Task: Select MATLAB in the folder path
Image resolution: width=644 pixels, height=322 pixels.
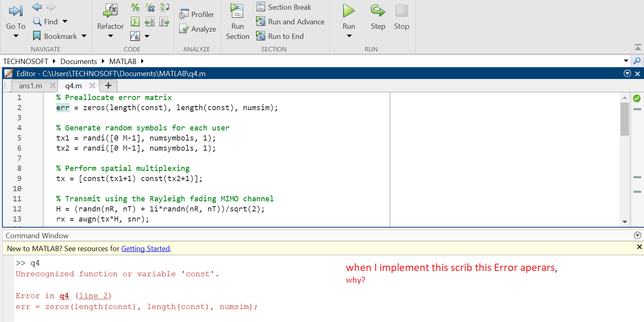Action: tap(123, 61)
